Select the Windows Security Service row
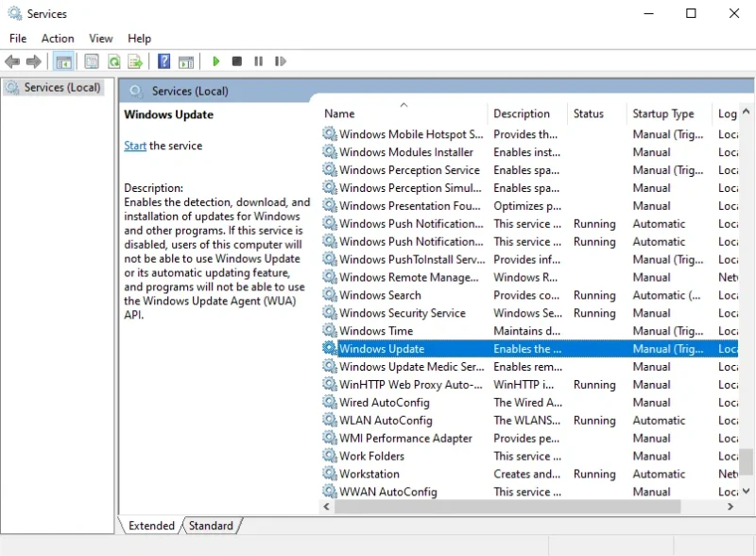This screenshot has width=756, height=556. [x=529, y=313]
